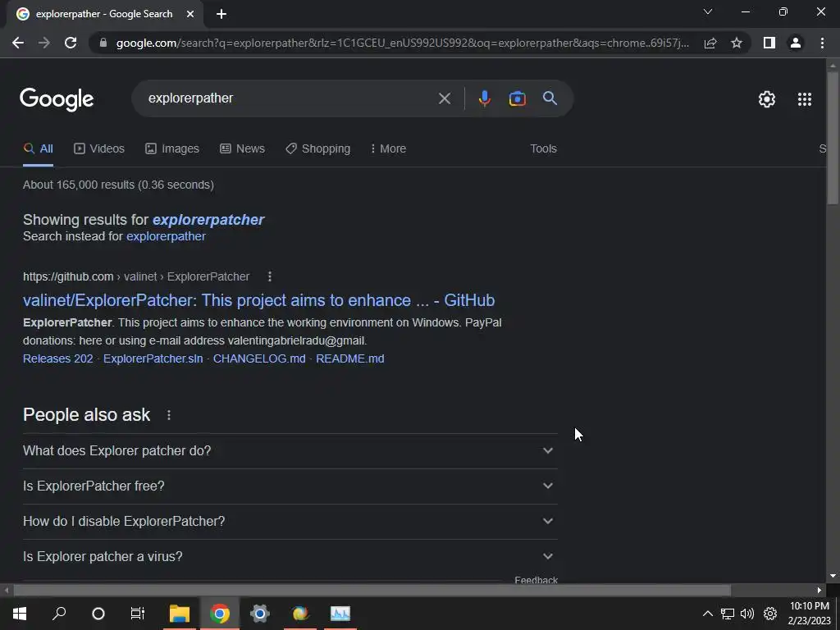Expand Is Explorer patcher a virus?
The width and height of the screenshot is (840, 630).
pyautogui.click(x=290, y=557)
